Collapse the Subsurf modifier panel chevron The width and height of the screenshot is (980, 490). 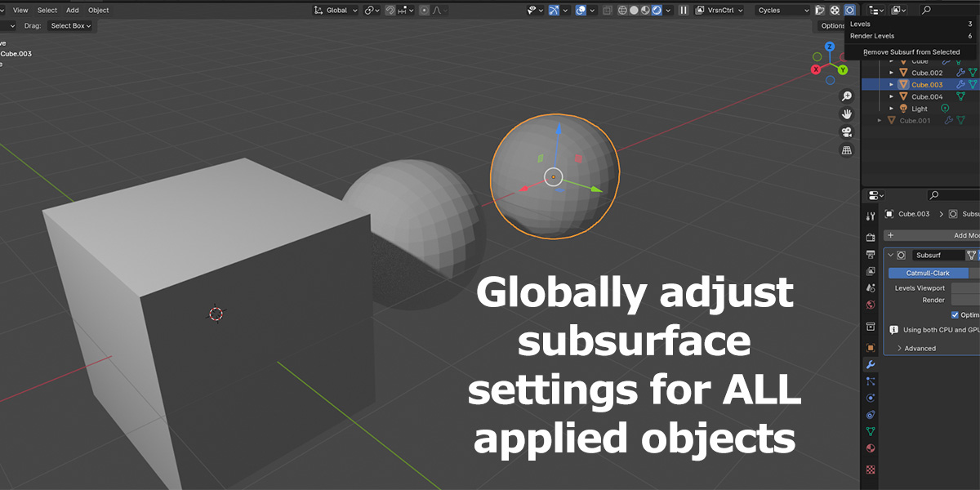click(x=891, y=254)
